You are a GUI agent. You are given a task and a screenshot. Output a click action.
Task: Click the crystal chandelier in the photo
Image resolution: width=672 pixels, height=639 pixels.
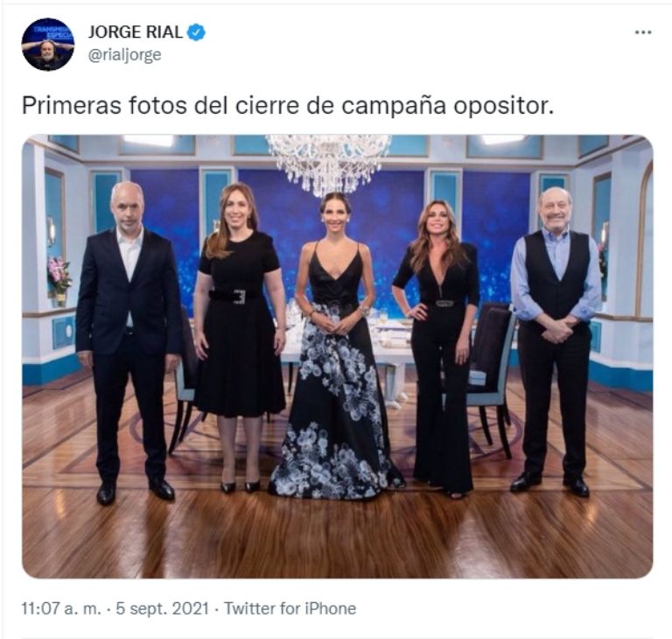click(x=328, y=163)
